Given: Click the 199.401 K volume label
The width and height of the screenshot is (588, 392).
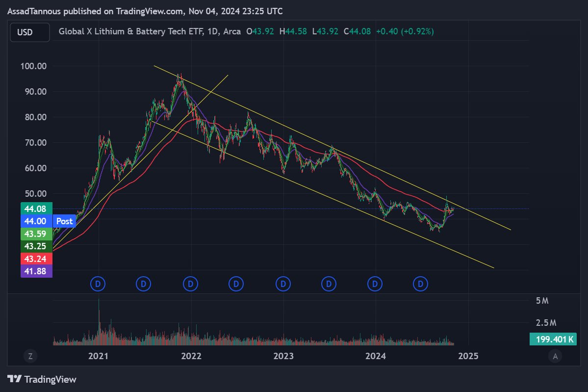Looking at the screenshot, I should point(553,339).
